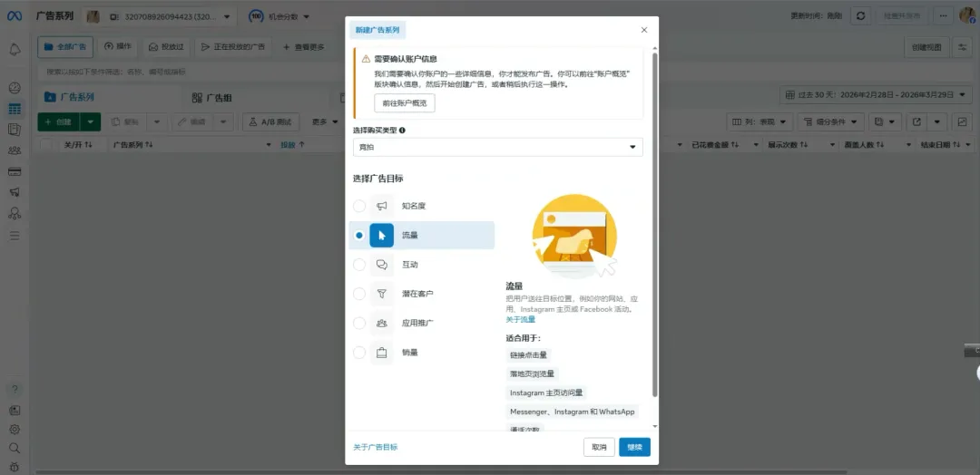Click the green 创建 button
This screenshot has width=980, height=475.
(58, 121)
